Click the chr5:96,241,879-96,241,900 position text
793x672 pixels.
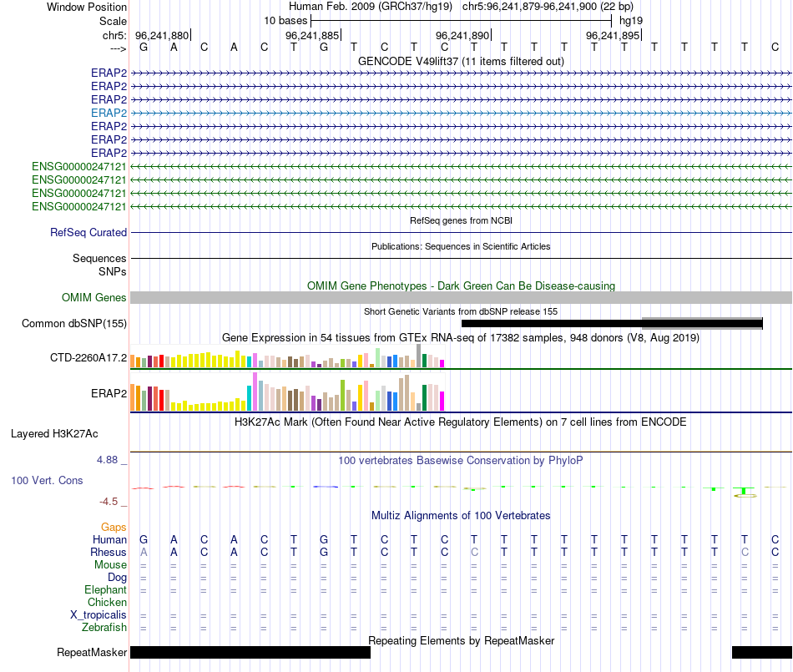coord(548,7)
